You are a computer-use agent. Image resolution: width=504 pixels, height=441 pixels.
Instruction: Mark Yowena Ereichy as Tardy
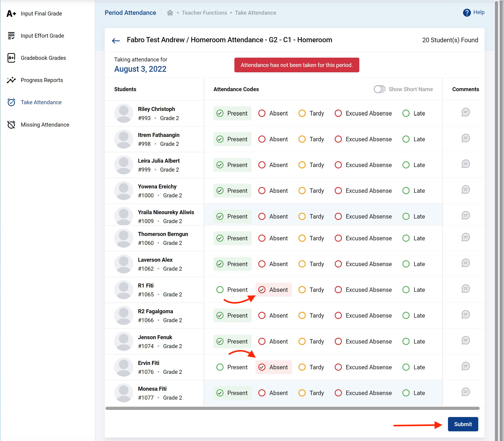302,191
